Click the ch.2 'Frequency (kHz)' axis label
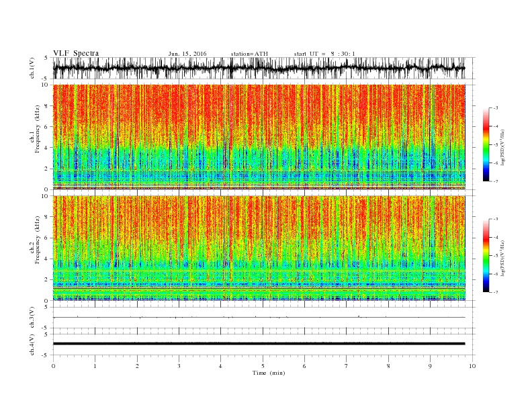The image size is (532, 411). [x=38, y=240]
